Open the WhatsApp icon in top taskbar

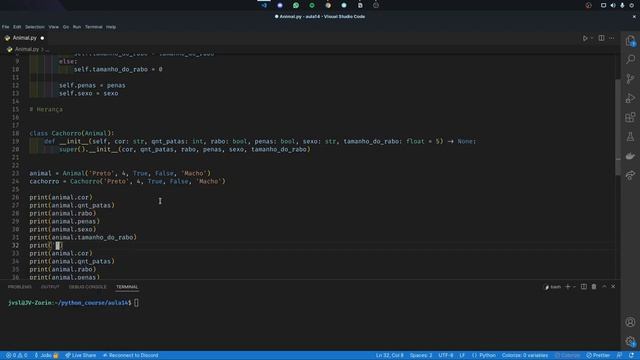click(x=296, y=5)
